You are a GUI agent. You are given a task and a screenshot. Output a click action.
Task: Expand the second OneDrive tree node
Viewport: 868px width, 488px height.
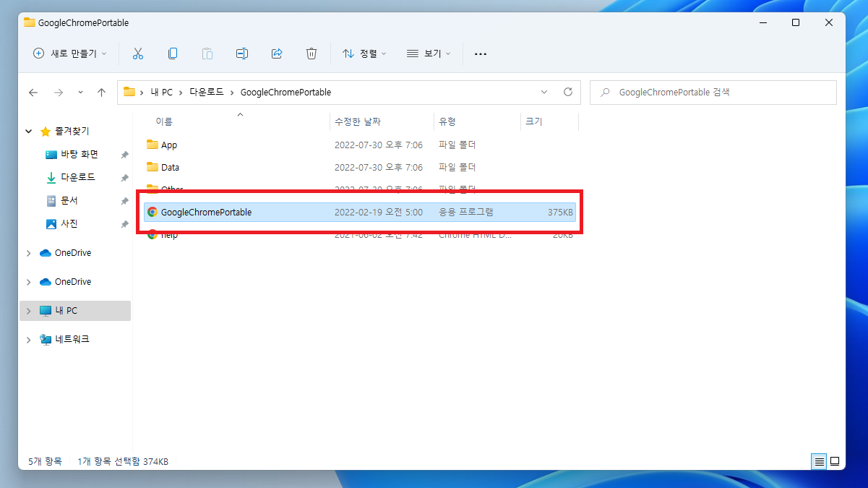tap(29, 282)
